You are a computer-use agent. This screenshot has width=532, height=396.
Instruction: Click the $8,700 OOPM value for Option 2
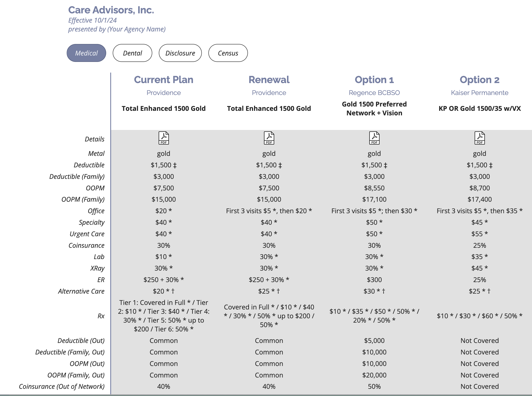pyautogui.click(x=480, y=188)
